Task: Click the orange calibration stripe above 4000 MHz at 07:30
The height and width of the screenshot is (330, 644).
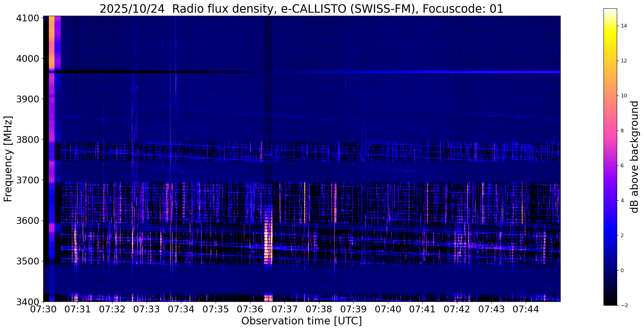Action: 52,42
